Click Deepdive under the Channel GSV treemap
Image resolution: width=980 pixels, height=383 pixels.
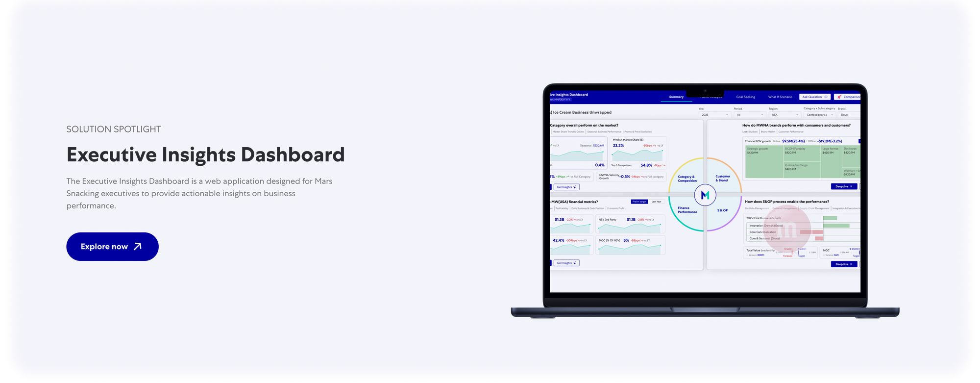coord(844,186)
